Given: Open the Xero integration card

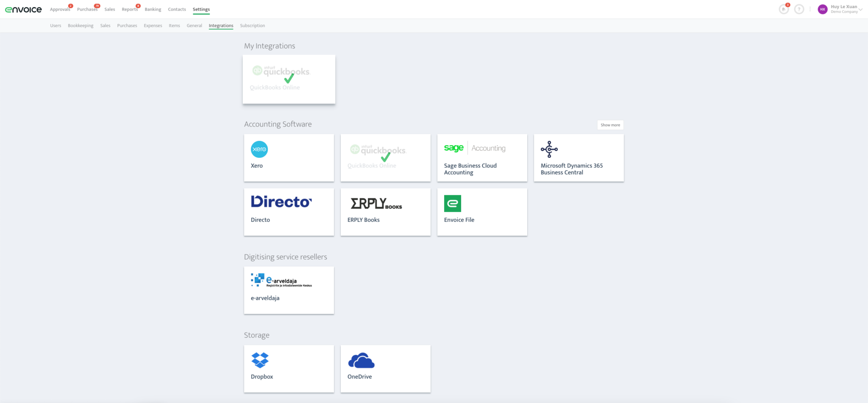Looking at the screenshot, I should (x=289, y=157).
